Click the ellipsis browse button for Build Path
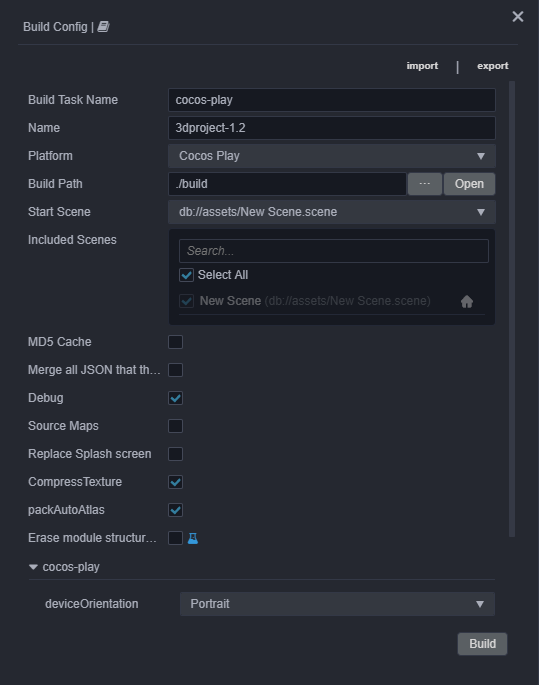 point(425,184)
